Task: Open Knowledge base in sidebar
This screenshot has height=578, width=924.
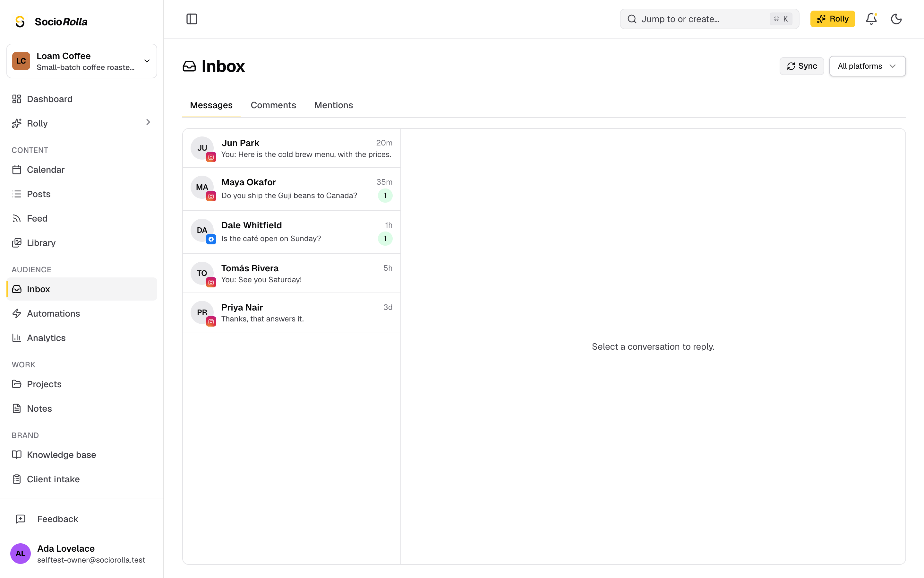Action: (x=82, y=454)
